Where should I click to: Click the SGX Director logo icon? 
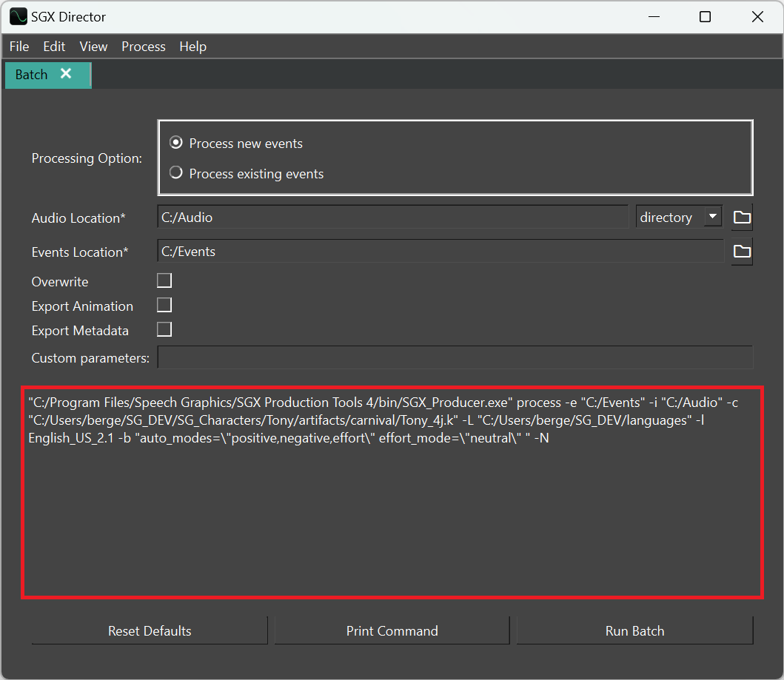[x=18, y=16]
